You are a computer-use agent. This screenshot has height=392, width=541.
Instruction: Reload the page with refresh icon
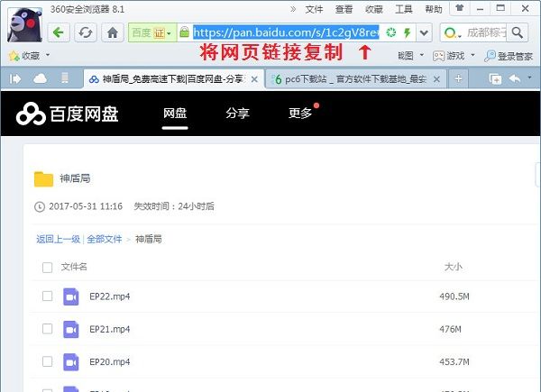point(86,32)
